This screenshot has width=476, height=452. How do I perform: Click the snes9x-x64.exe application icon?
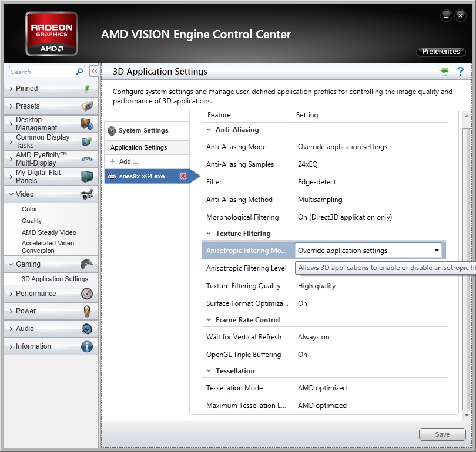(112, 176)
